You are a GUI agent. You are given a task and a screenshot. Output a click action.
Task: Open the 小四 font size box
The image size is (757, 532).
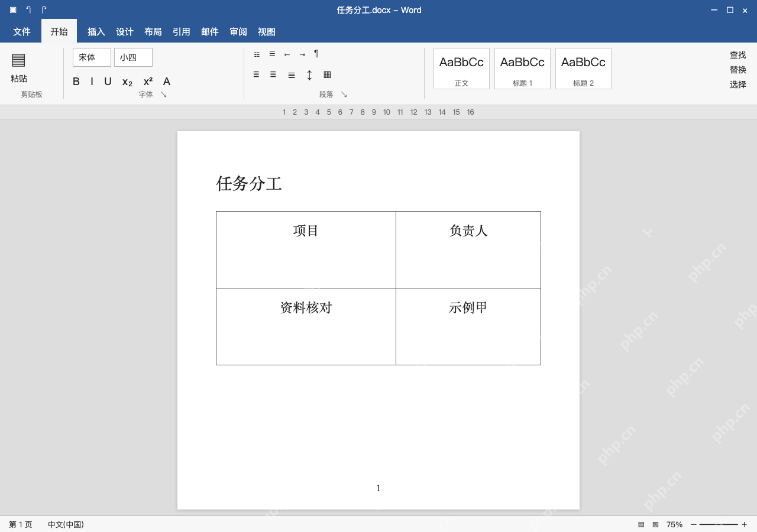click(133, 57)
